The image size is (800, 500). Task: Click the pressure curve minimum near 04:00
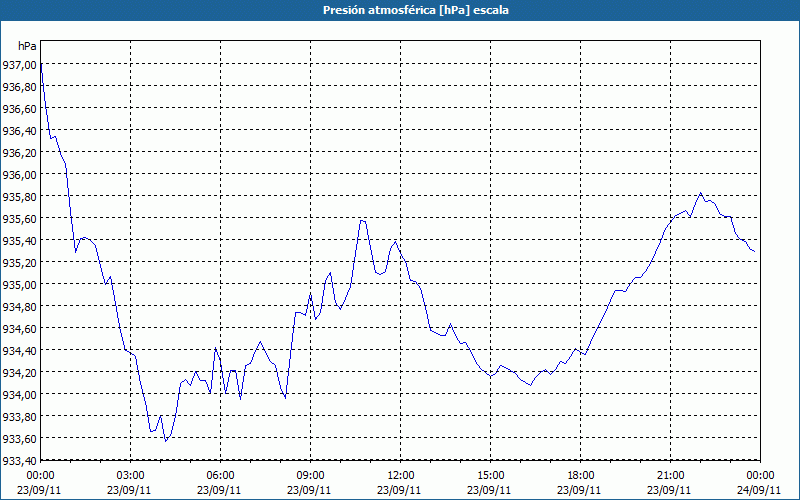pyautogui.click(x=166, y=441)
